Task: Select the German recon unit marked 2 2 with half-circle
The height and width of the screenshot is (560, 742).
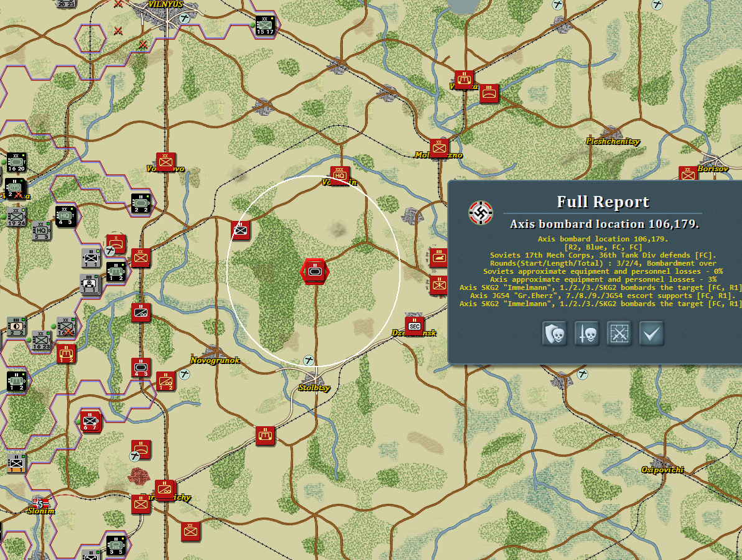Action: tap(16, 326)
